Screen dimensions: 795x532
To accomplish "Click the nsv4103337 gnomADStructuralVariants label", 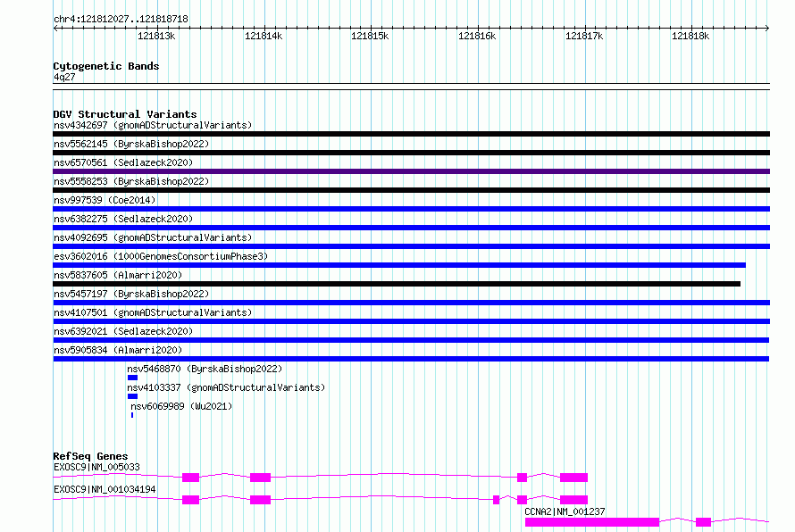I will 226,387.
